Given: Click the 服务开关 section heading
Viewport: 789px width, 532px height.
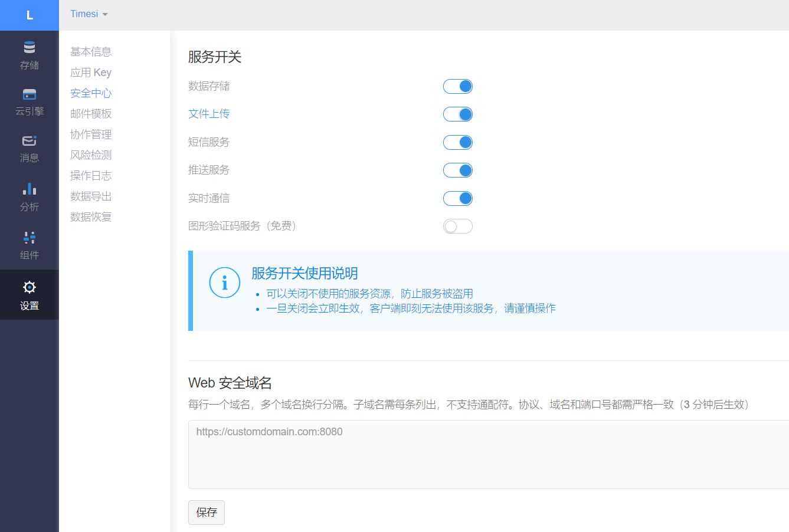Looking at the screenshot, I should pyautogui.click(x=215, y=57).
